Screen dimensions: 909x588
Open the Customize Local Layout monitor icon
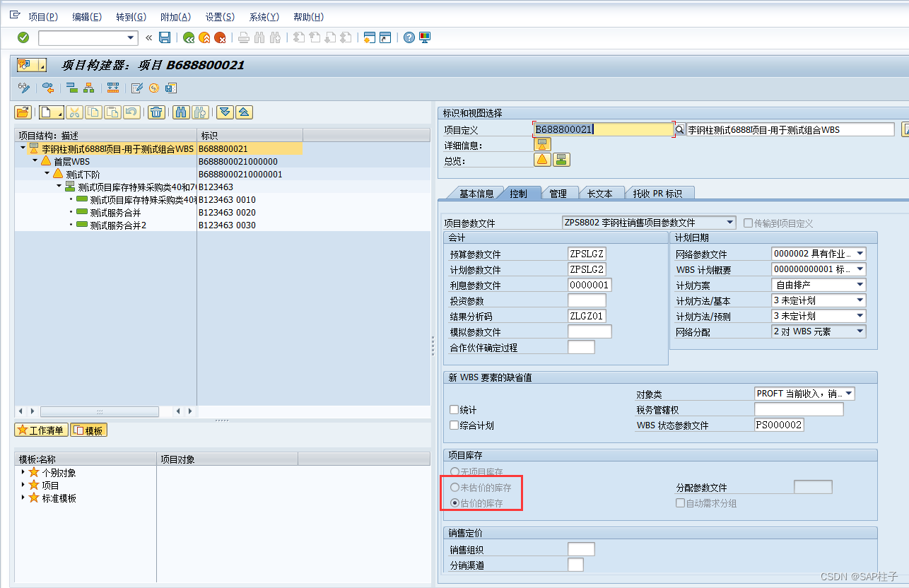pyautogui.click(x=425, y=37)
